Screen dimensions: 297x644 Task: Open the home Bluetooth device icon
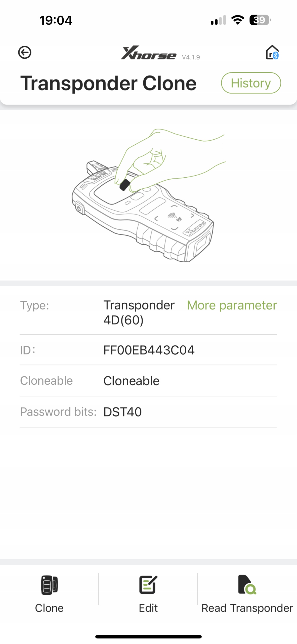tap(272, 53)
